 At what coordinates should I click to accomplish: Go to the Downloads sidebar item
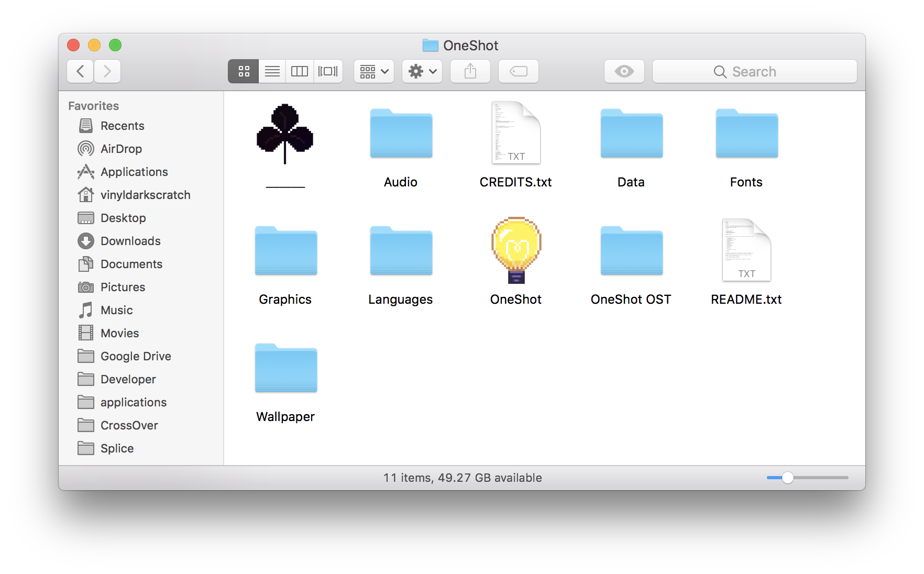point(130,241)
